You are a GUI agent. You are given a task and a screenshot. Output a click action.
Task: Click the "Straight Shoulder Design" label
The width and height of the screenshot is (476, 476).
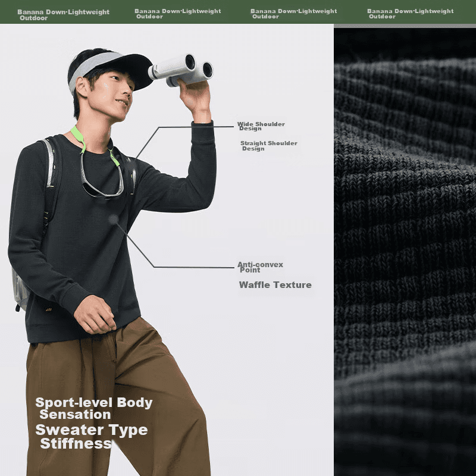[x=269, y=146]
